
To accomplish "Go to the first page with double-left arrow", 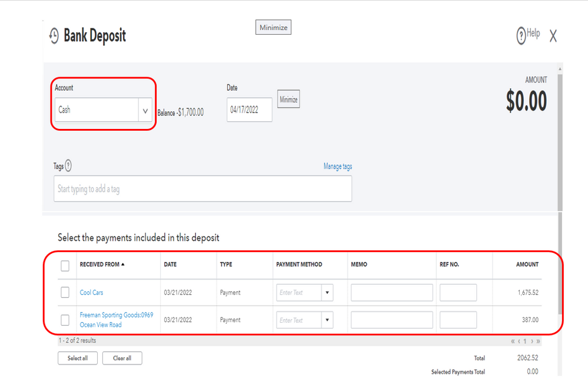I will [513, 341].
